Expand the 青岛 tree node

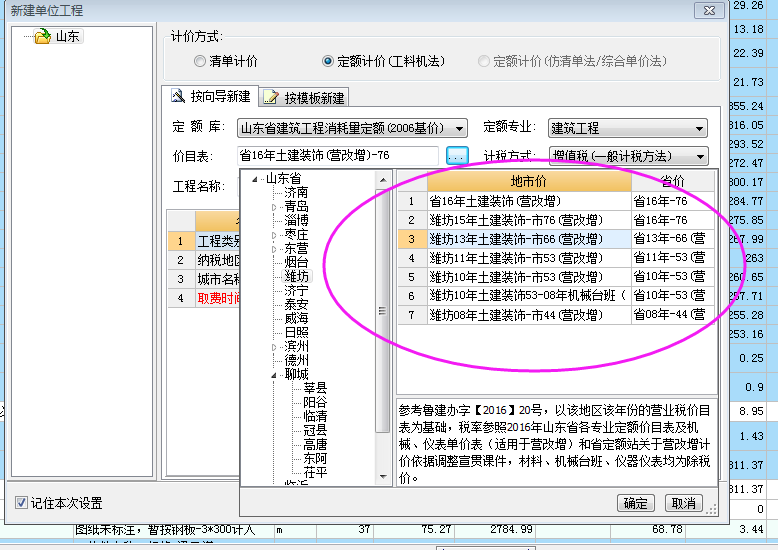tap(274, 207)
